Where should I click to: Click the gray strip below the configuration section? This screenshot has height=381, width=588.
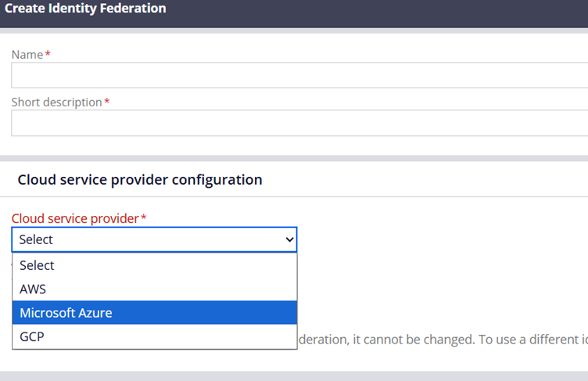tap(294, 376)
